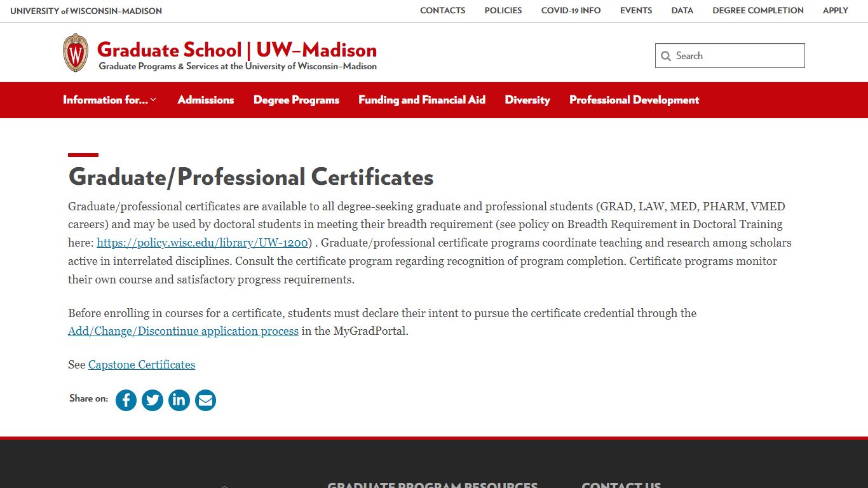
Task: Share page on Twitter icon
Action: [153, 400]
